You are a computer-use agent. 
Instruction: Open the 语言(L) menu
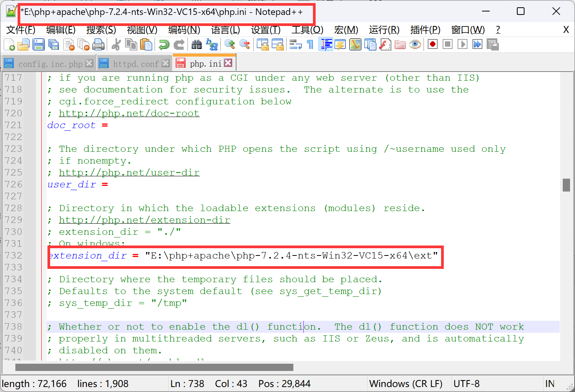[226, 30]
